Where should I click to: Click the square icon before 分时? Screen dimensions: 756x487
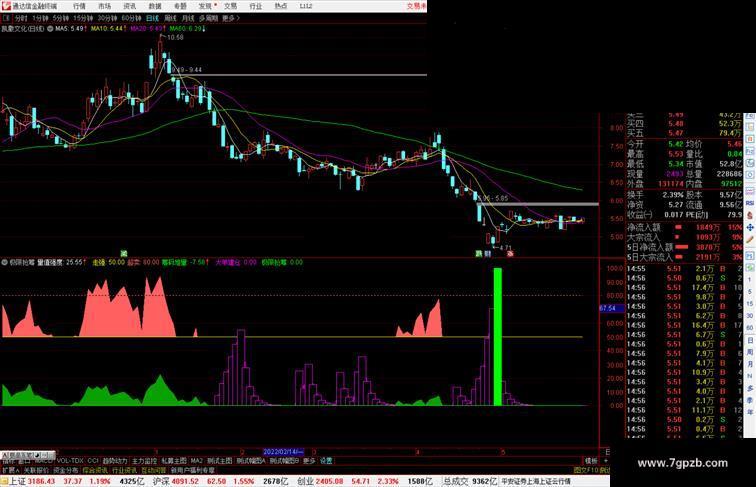coord(6,18)
